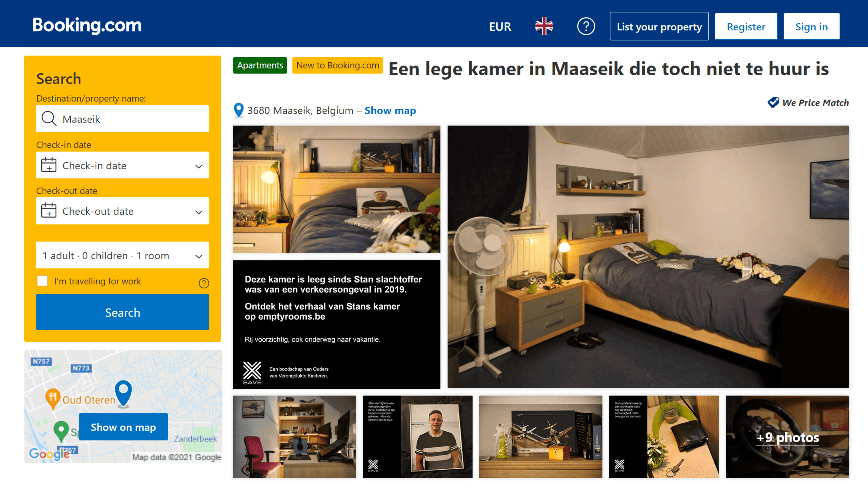Open the +9 photos thumbnail
The image size is (868, 492).
pos(787,437)
